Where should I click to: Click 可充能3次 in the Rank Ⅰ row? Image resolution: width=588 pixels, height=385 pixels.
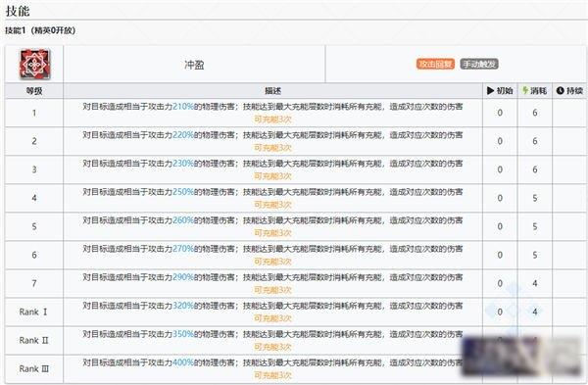pyautogui.click(x=273, y=319)
